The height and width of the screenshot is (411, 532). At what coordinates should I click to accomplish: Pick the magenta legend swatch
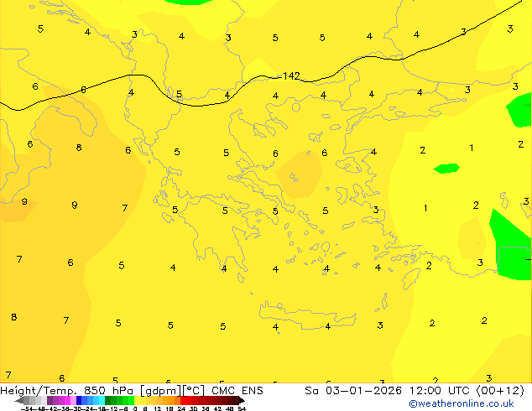coord(67,400)
